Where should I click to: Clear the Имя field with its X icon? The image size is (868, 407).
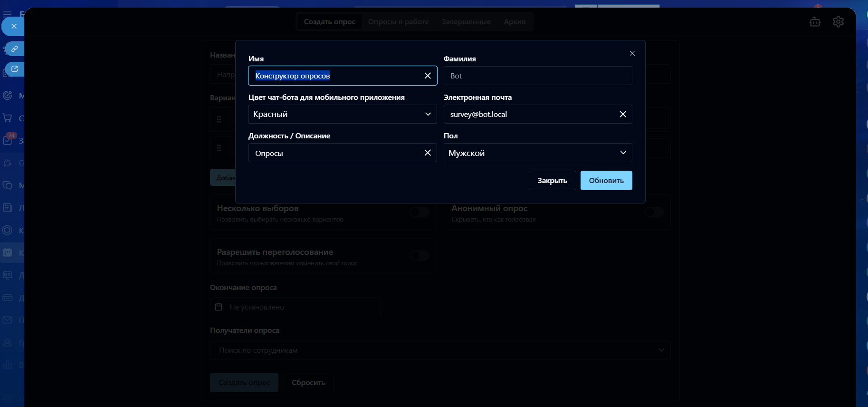[428, 76]
